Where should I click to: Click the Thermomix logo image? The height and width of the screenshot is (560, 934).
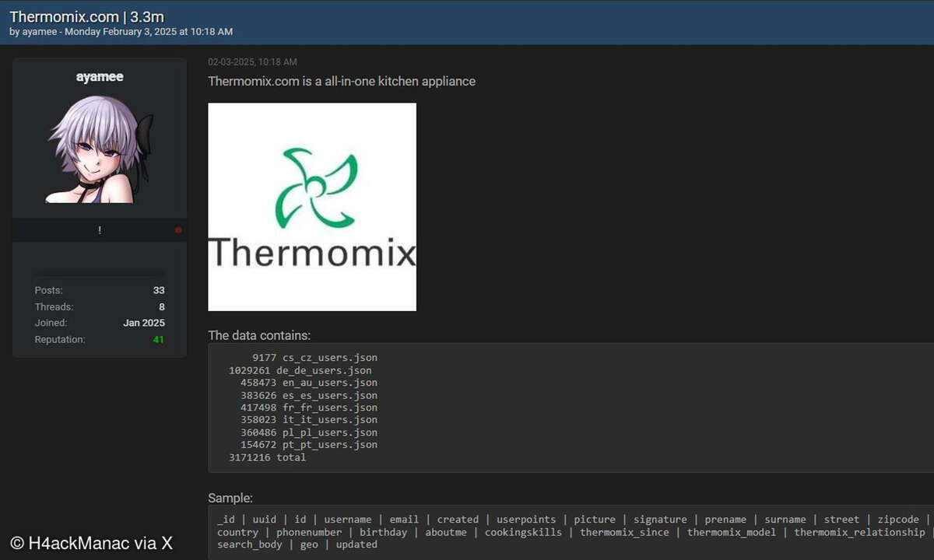tap(312, 207)
